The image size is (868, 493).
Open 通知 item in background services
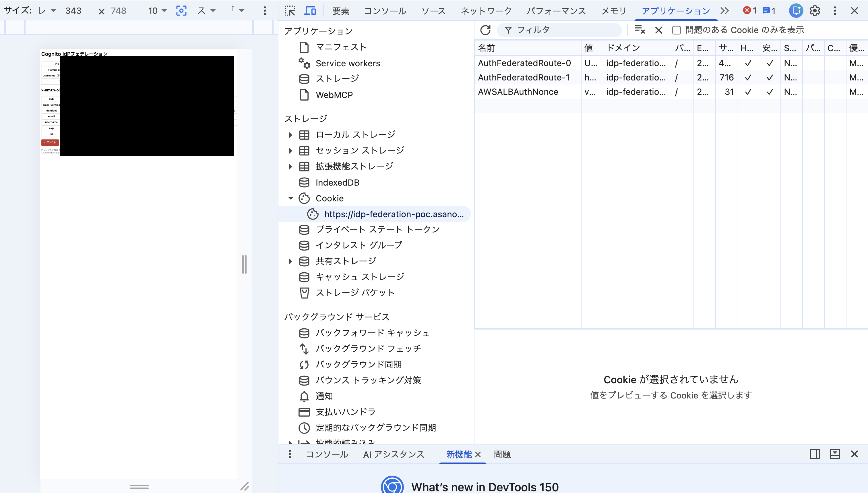point(316,396)
